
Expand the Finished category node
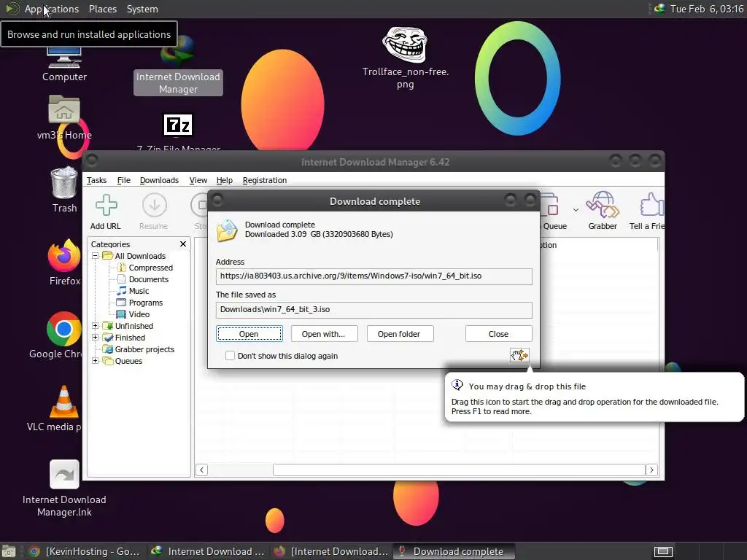(96, 337)
